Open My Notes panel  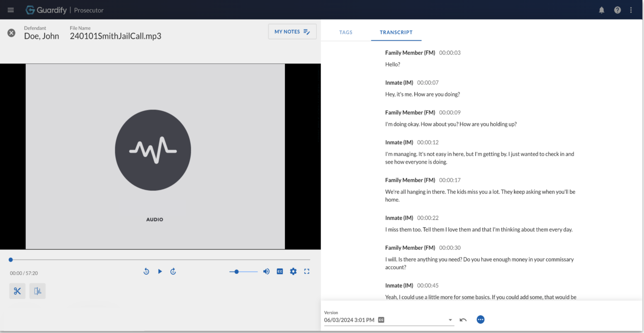(292, 32)
